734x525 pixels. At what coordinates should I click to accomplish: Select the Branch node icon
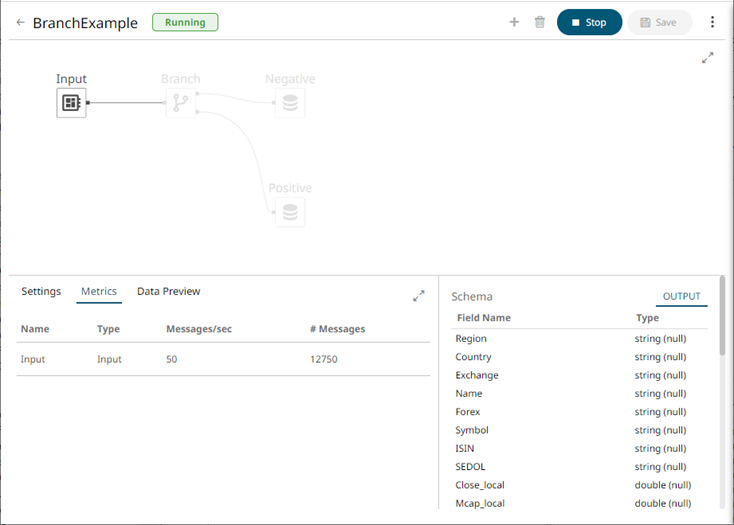point(181,102)
